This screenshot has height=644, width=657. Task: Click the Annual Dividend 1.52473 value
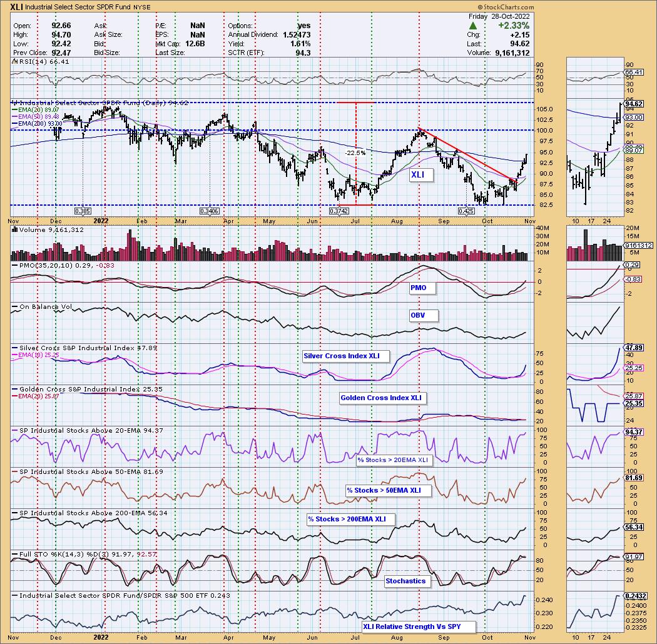297,35
